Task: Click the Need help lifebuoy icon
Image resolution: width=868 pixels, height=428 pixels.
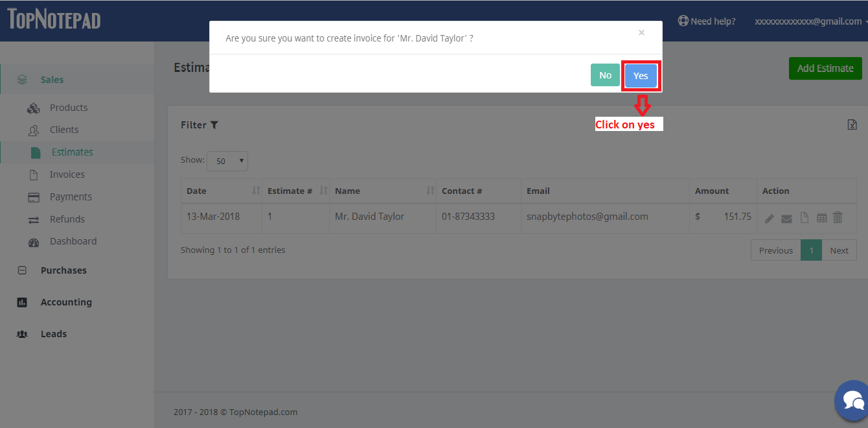Action: click(x=683, y=21)
